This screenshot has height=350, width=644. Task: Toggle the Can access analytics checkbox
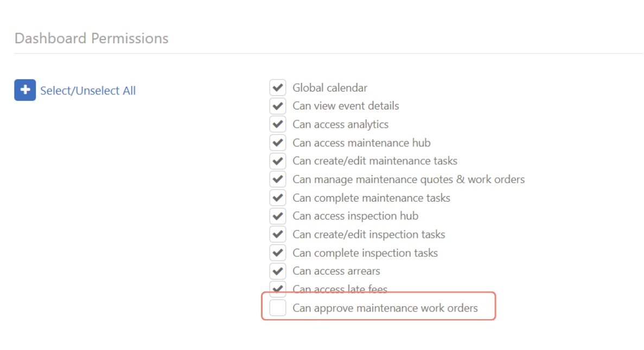click(278, 124)
